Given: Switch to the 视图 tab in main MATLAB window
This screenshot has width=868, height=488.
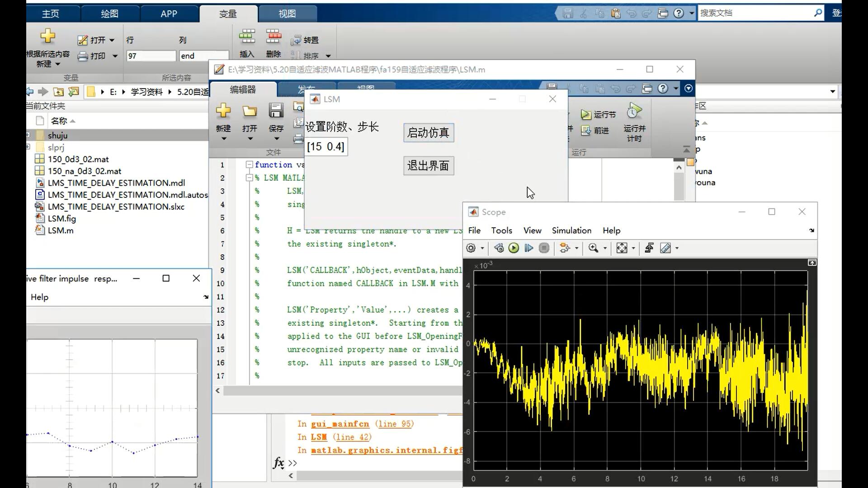Looking at the screenshot, I should (287, 14).
